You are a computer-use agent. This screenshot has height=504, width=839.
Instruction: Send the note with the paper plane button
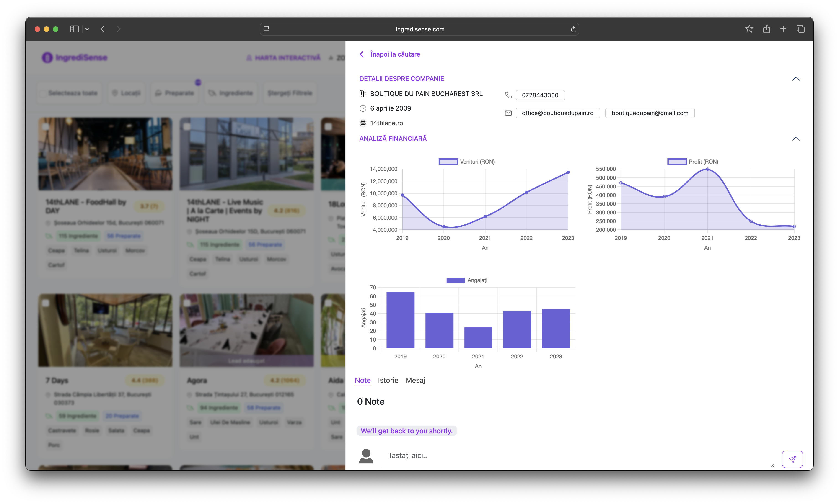792,459
